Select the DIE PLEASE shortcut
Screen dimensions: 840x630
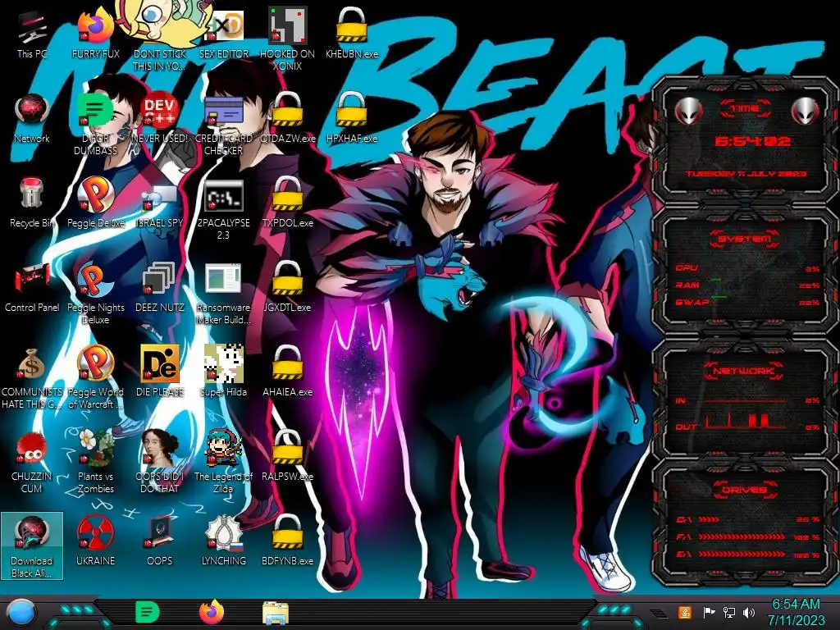(160, 371)
